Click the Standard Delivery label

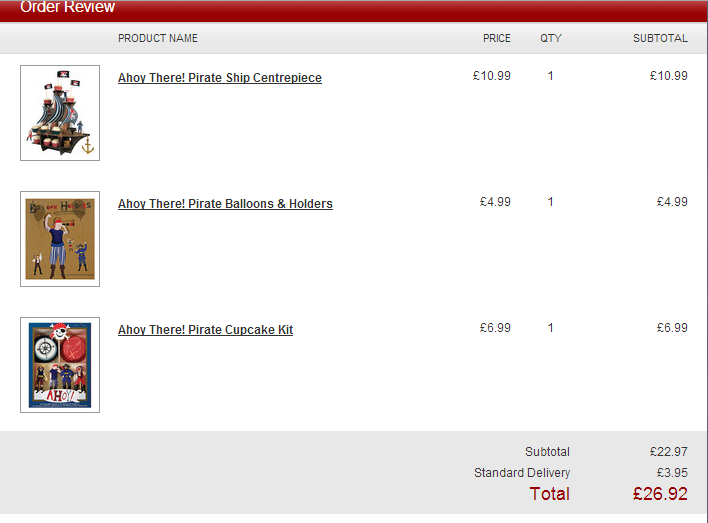tap(522, 473)
